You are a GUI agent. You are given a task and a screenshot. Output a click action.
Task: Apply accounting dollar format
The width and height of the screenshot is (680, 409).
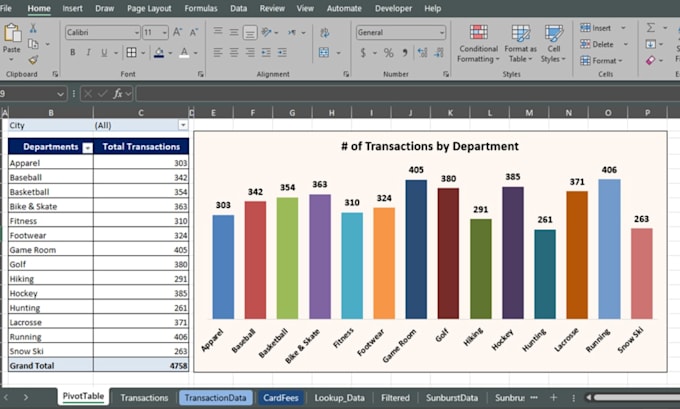pyautogui.click(x=363, y=53)
